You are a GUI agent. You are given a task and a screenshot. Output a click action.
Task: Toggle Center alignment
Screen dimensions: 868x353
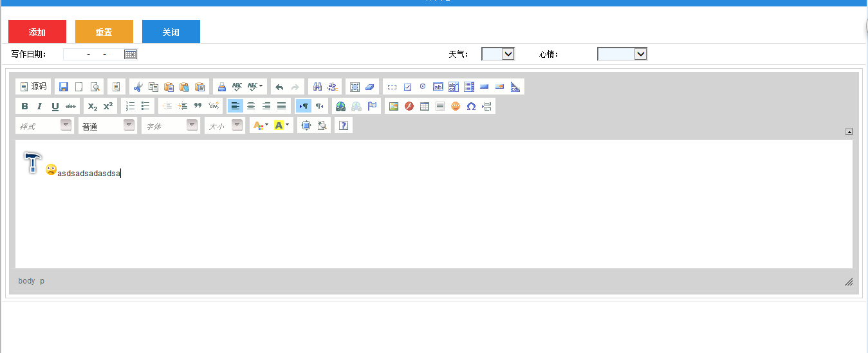click(x=251, y=106)
